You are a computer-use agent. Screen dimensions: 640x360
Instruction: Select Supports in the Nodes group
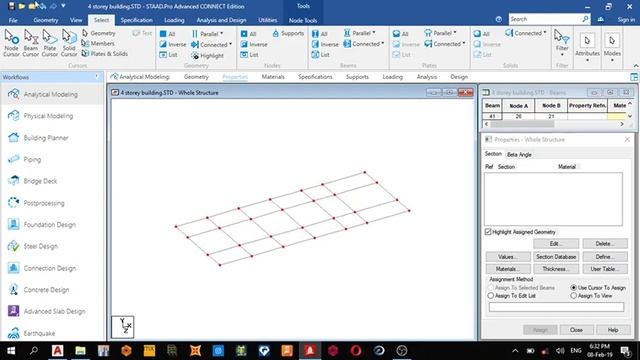click(x=288, y=33)
